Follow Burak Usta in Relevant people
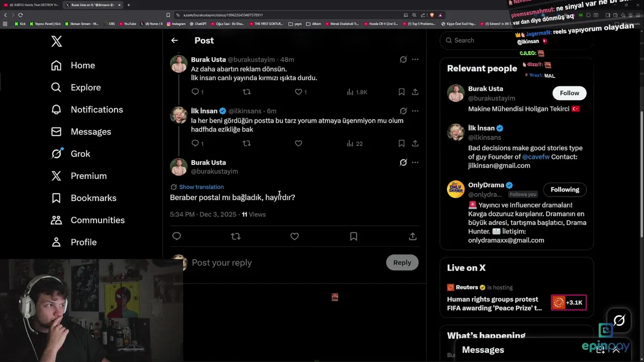 pyautogui.click(x=570, y=93)
